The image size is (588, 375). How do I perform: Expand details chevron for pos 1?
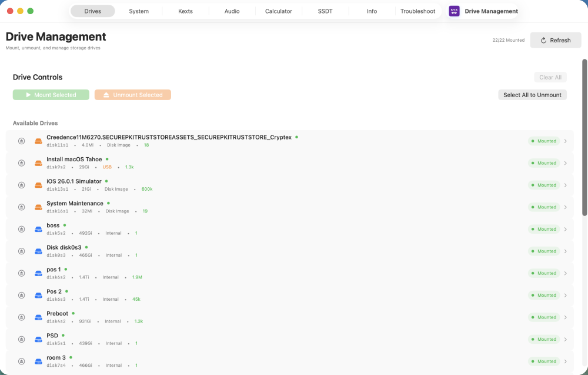[x=565, y=273]
